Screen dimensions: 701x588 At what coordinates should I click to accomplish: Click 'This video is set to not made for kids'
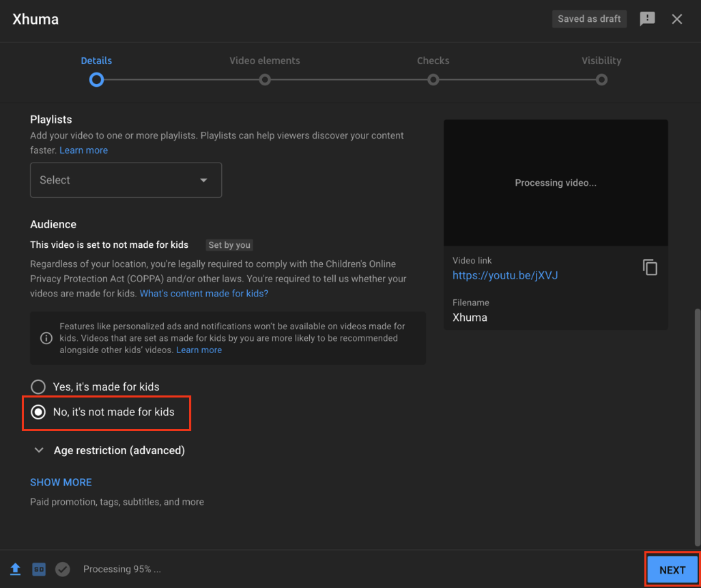(x=109, y=245)
